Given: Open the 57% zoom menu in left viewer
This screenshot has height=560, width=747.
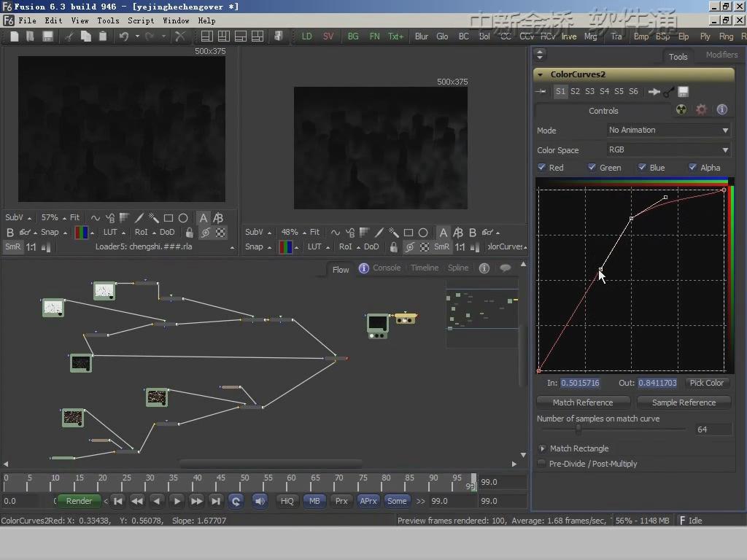Looking at the screenshot, I should (x=53, y=217).
